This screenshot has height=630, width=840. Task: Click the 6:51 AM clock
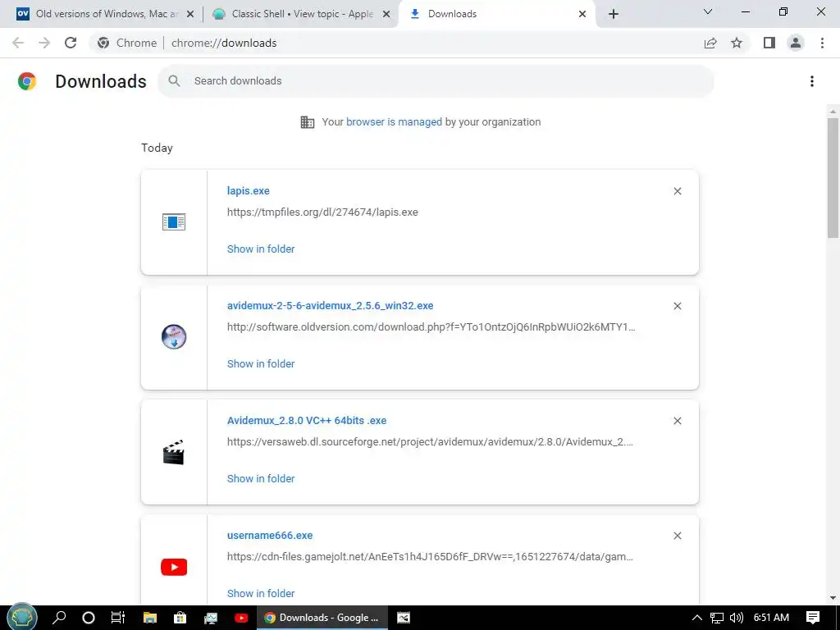(771, 618)
